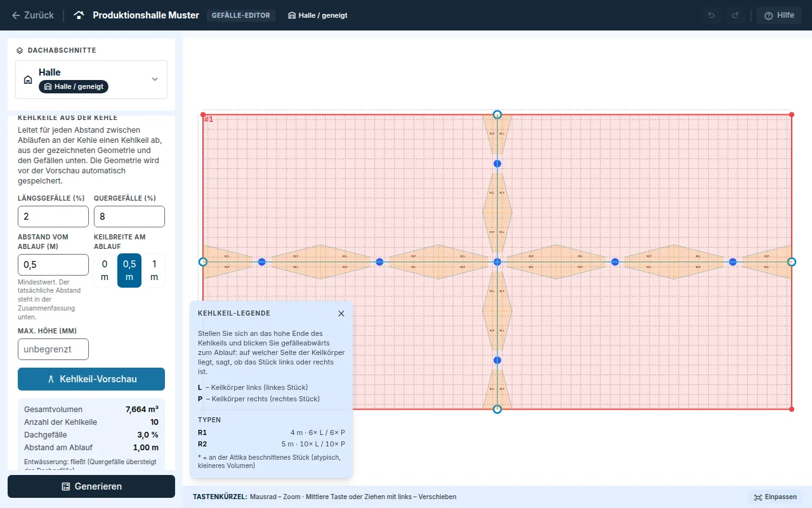The image size is (812, 508).
Task: Open the Hilfe help button
Action: click(779, 15)
